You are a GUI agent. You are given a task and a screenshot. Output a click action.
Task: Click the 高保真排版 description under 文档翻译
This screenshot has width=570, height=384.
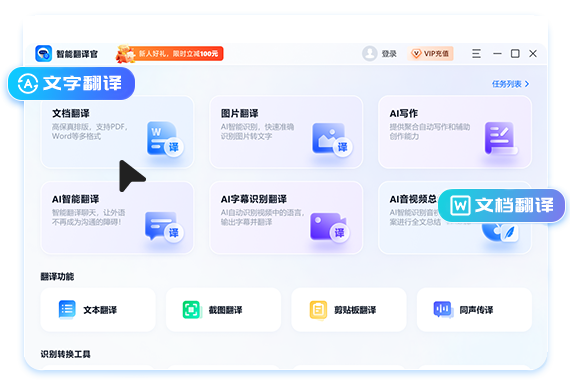90,132
